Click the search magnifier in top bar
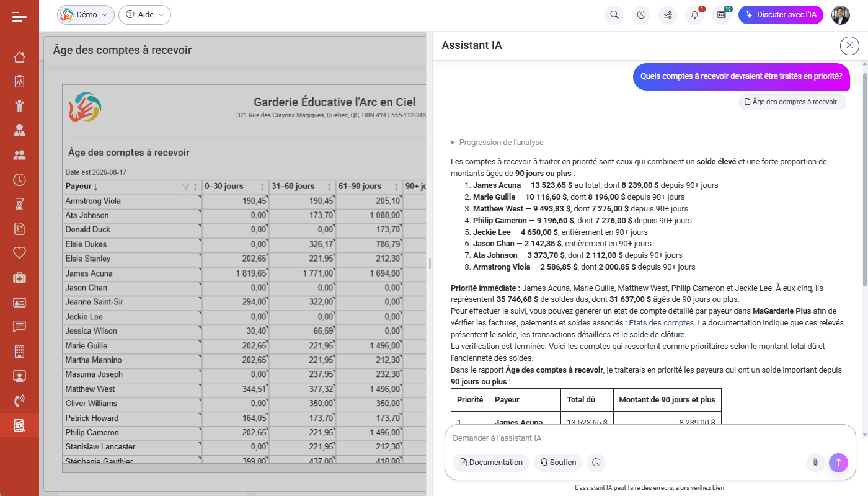Screen dimensions: 868x496 click(x=614, y=15)
